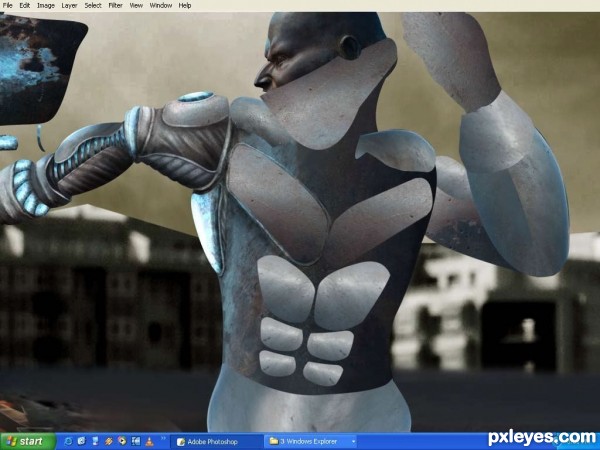Click the orange striped quick launch icon
The height and width of the screenshot is (450, 600).
click(109, 442)
